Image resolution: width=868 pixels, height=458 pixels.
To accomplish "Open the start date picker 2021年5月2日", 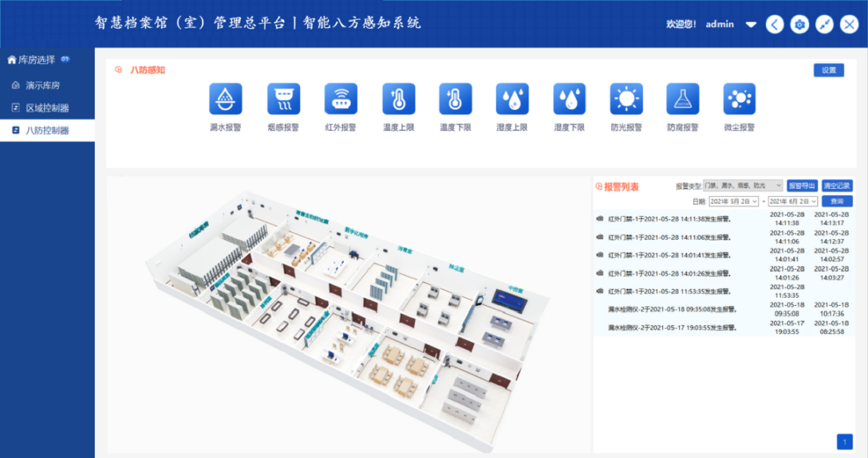I will tap(734, 201).
